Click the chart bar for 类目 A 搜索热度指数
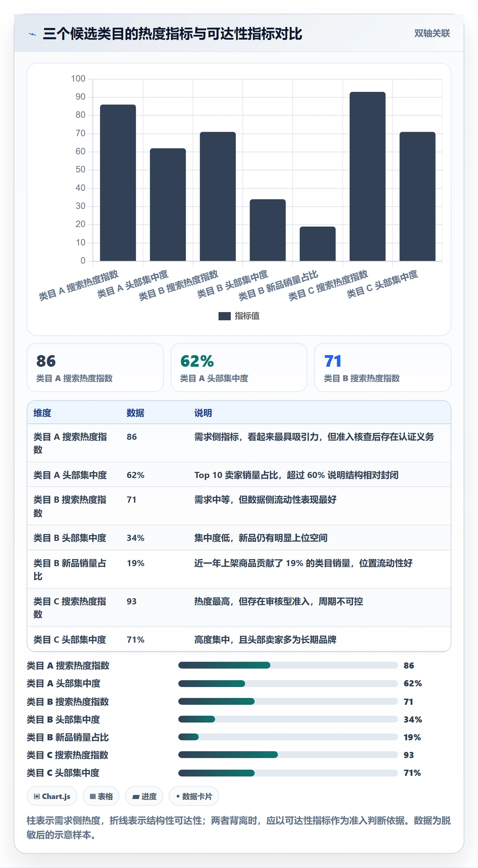The height and width of the screenshot is (868, 478). 118,183
